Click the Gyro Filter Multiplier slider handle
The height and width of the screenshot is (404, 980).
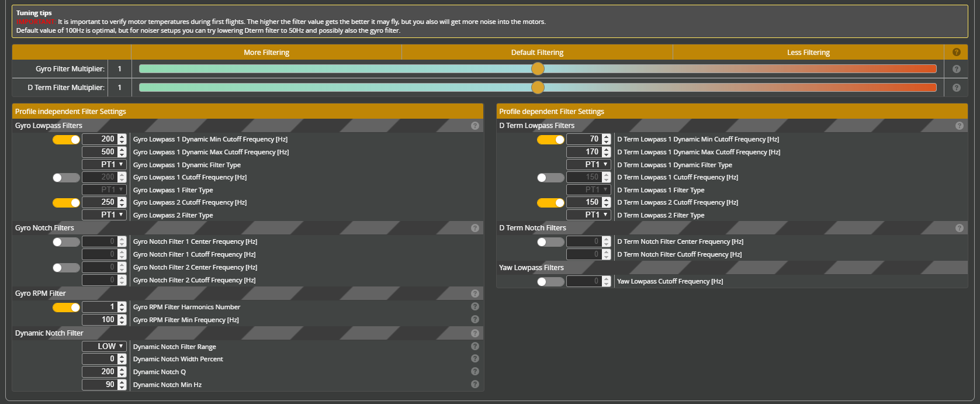click(538, 69)
